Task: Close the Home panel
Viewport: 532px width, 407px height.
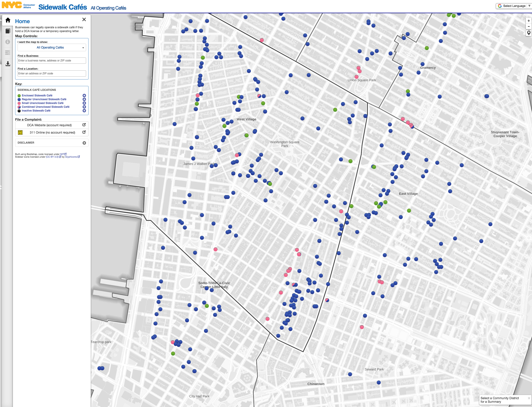Action: 84,19
